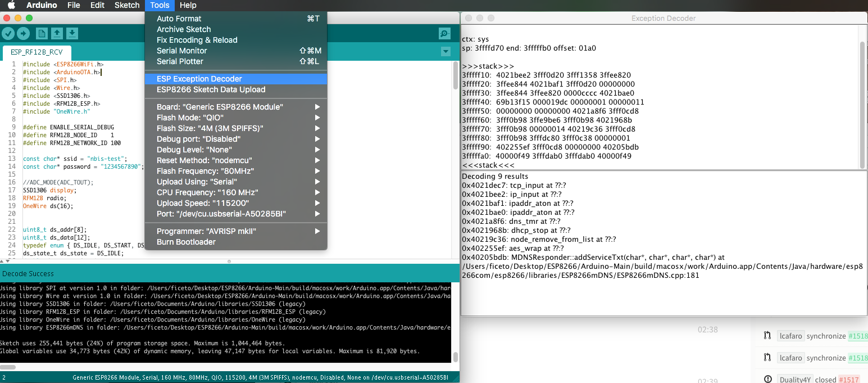Expand Programmer AVRISP mkII submenu

coord(236,231)
